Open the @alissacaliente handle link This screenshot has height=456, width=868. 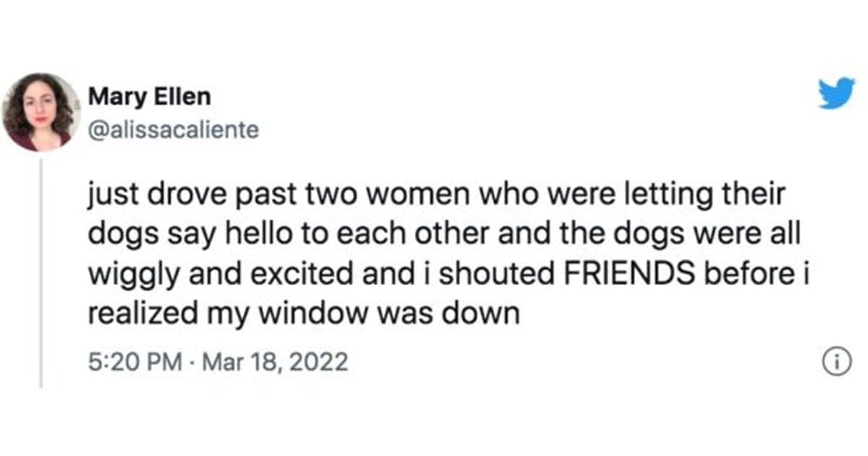173,131
